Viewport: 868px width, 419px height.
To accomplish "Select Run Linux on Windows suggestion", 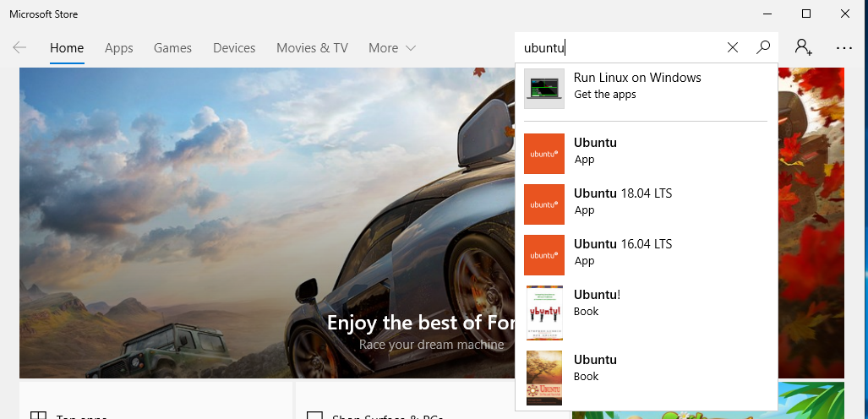I will point(637,85).
